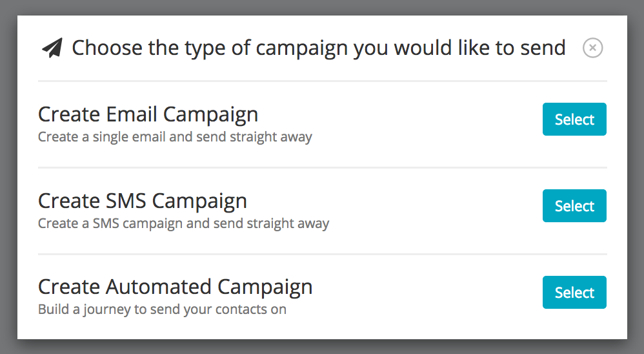Click the Create SMS Campaign heading

[143, 201]
